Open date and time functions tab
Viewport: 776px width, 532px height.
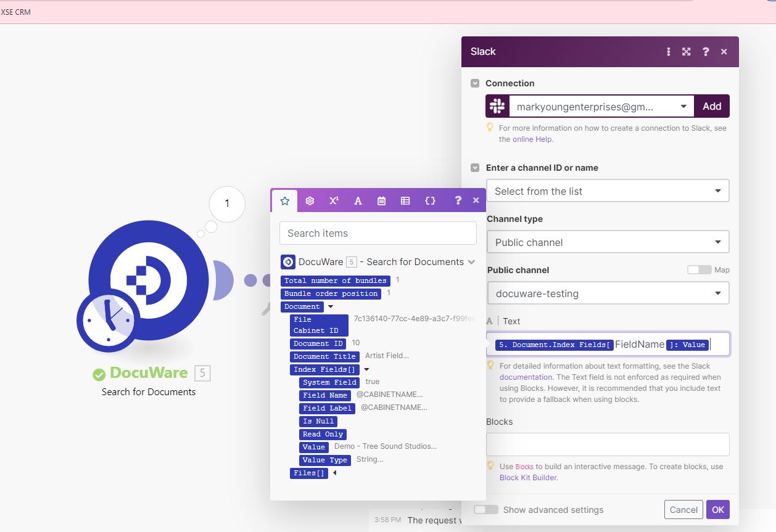point(381,200)
